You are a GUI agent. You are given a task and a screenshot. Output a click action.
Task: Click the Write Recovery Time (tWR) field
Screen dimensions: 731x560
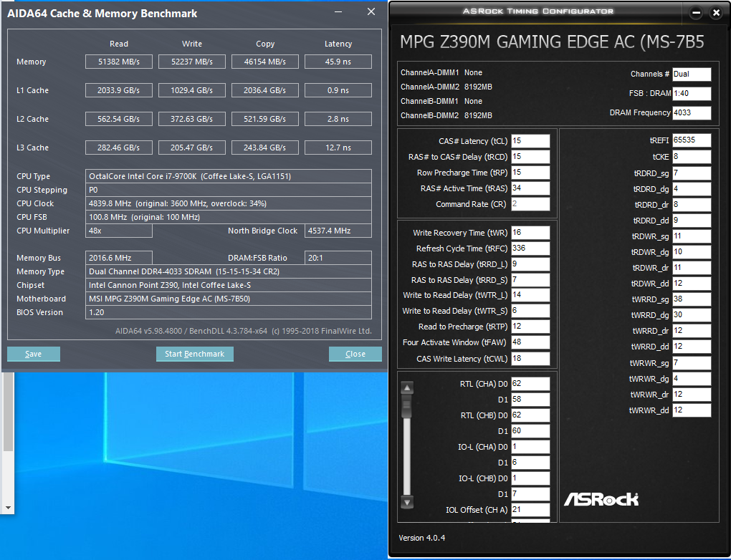point(530,233)
